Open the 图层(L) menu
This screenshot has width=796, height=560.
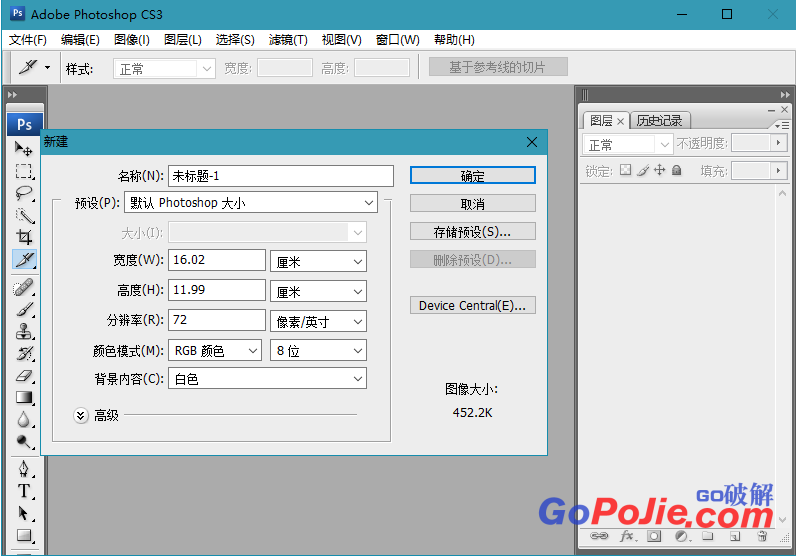[183, 40]
